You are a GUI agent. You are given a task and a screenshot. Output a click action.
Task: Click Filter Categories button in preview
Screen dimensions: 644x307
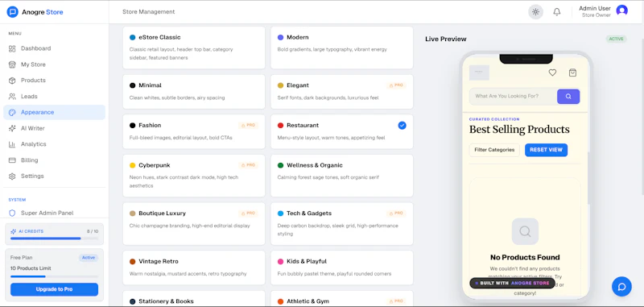[494, 150]
